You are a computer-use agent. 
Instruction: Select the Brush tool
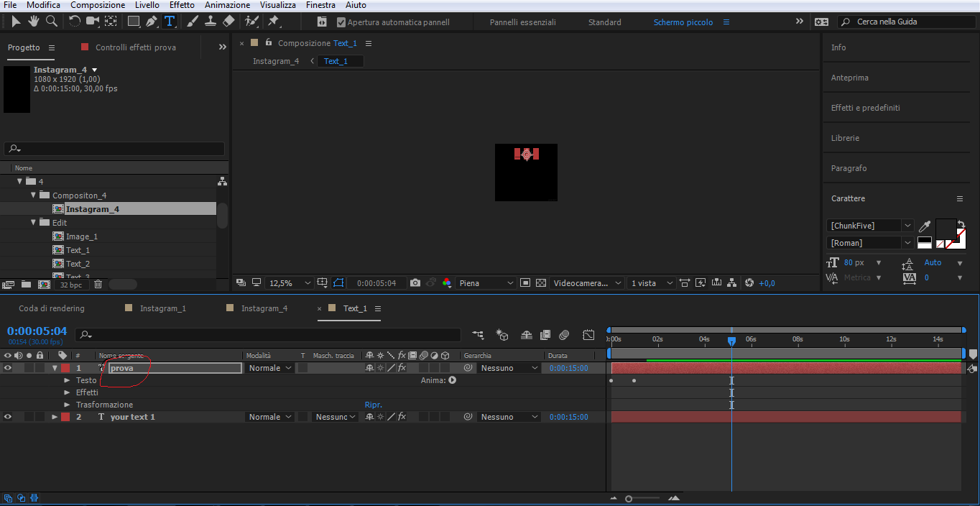pyautogui.click(x=192, y=22)
